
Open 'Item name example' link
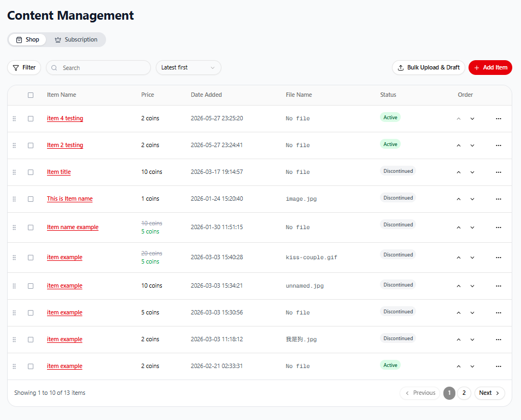(73, 227)
